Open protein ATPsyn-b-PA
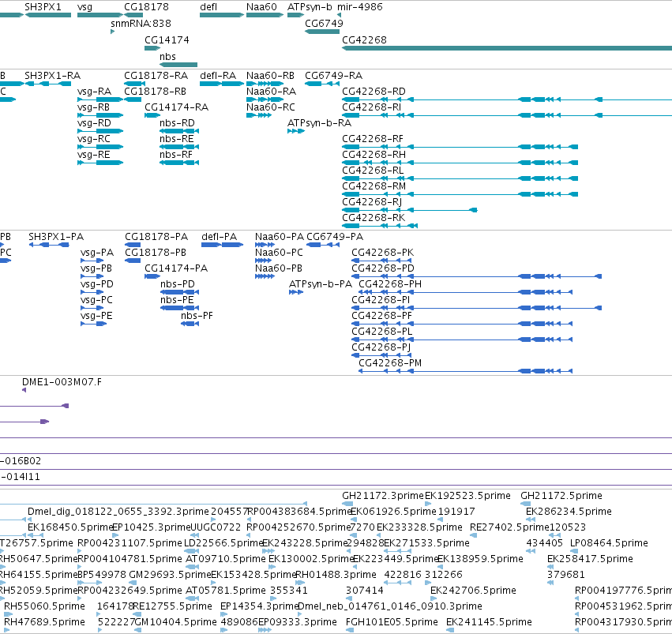Viewport: 672px width, 634px height. (321, 284)
